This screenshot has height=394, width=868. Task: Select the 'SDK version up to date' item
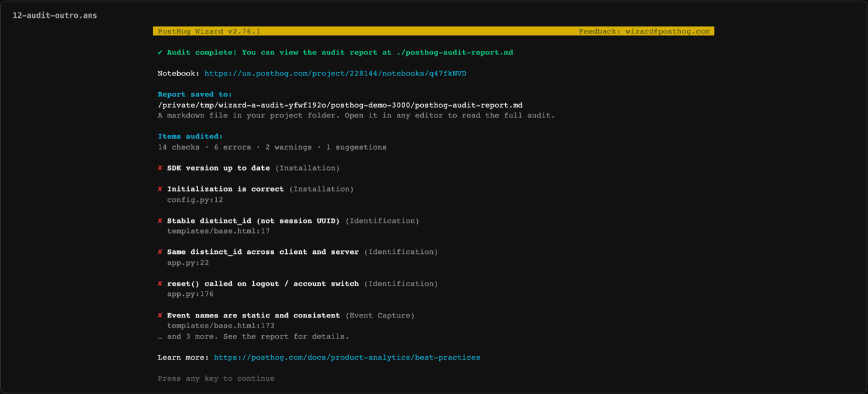tap(218, 168)
